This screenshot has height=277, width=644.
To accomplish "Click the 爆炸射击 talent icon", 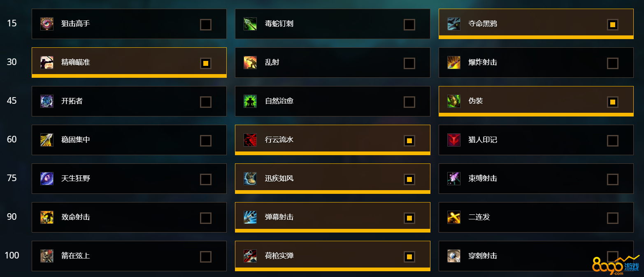I will tap(454, 63).
